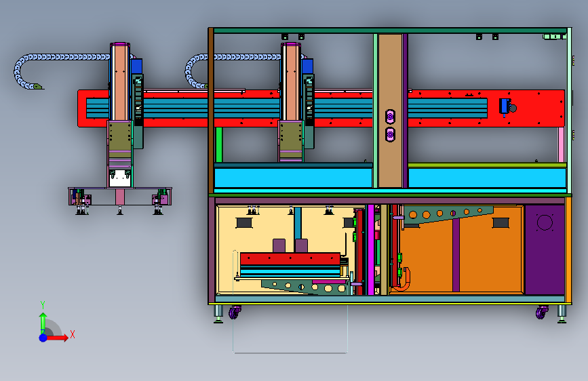Click the blue Z axis ball at triad origin
Image resolution: width=588 pixels, height=381 pixels.
coord(43,338)
